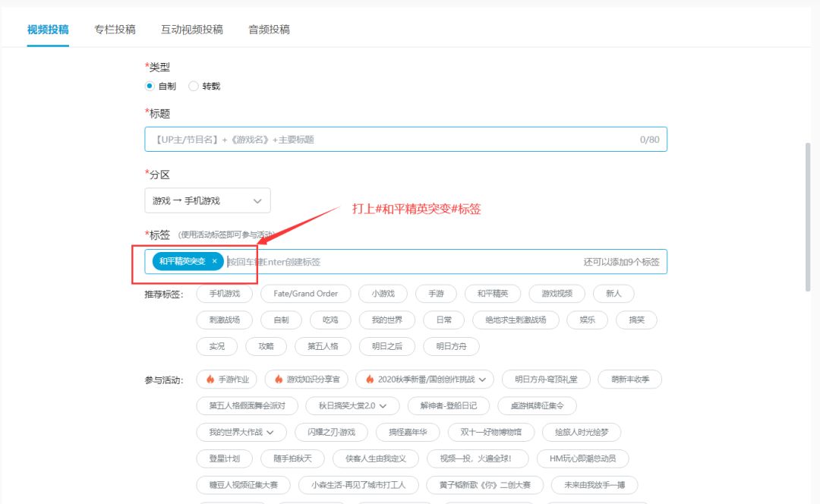Screen dimensions: 820x504
Task: Select the 自制 radio option
Action: pos(150,86)
